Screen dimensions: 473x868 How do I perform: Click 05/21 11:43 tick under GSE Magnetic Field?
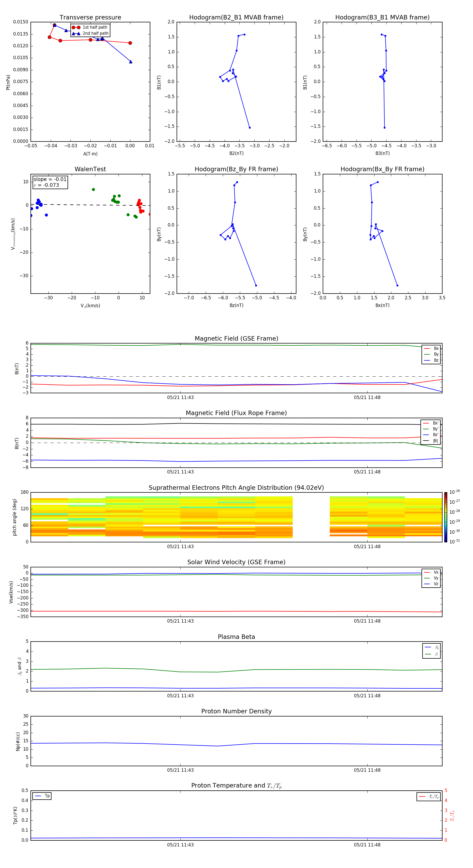(181, 398)
